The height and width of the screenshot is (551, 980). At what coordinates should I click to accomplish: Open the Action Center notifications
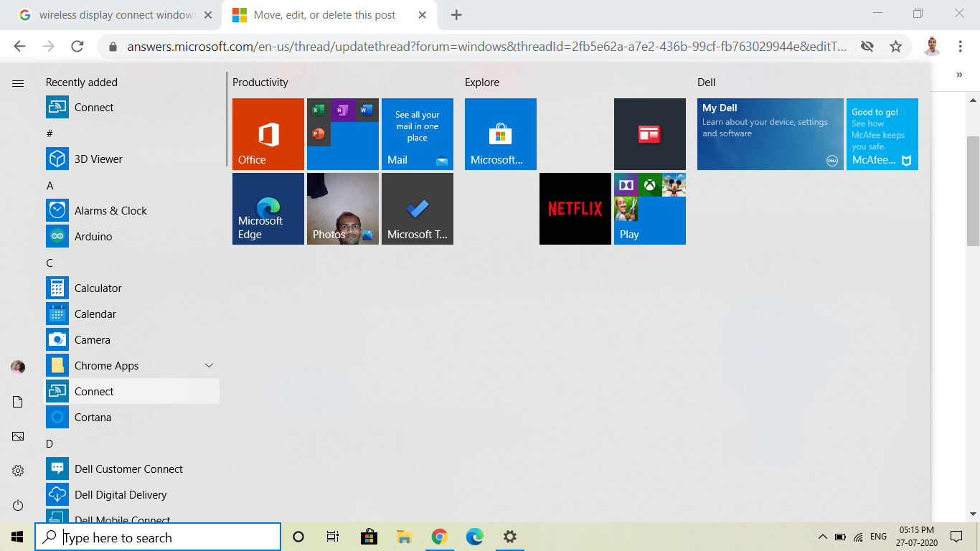(956, 537)
